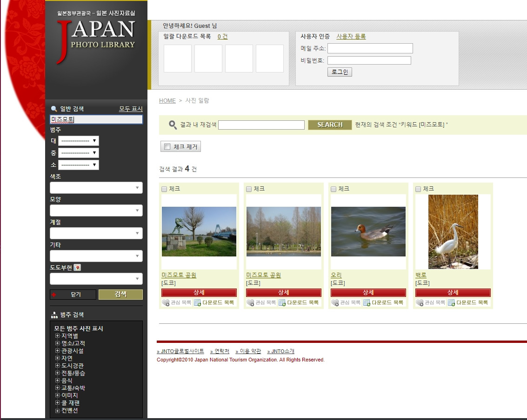The width and height of the screenshot is (527, 420).
Task: Expand the 교통/숙박 tree node
Action: 58,388
